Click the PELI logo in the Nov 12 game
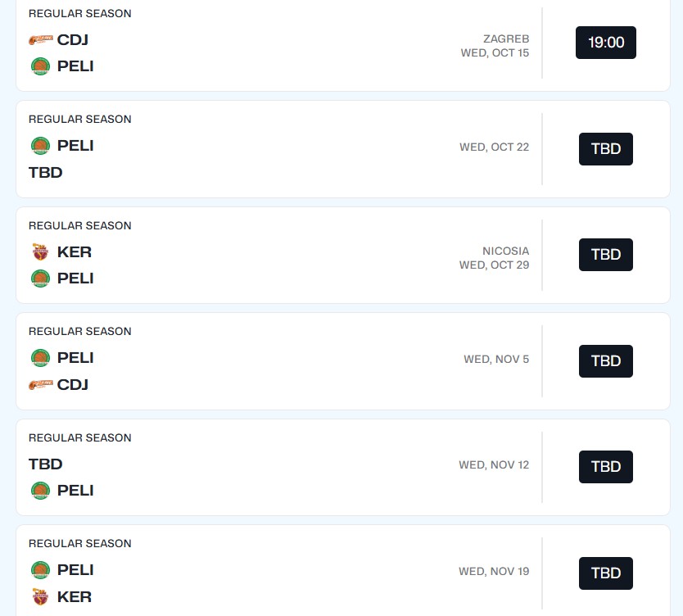683x616 pixels. click(x=40, y=491)
